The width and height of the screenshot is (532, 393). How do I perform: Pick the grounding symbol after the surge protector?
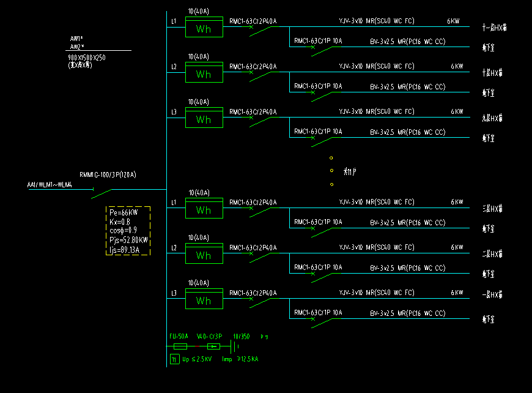[235, 346]
